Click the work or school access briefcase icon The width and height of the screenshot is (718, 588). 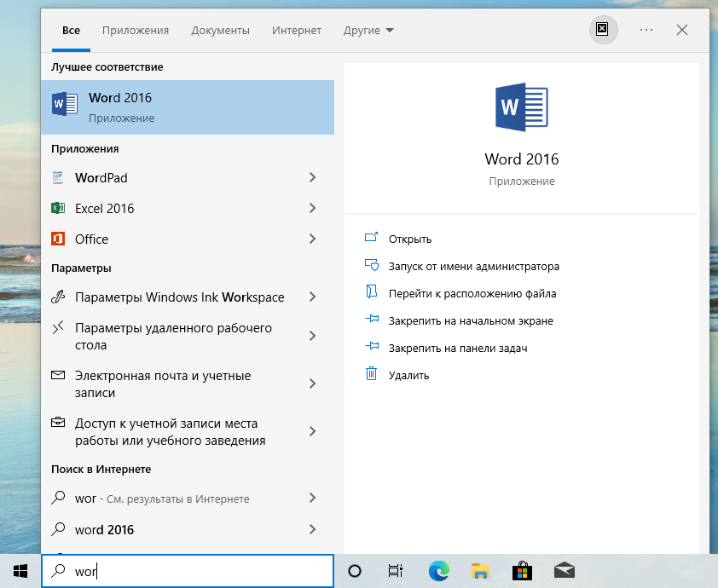[x=58, y=423]
